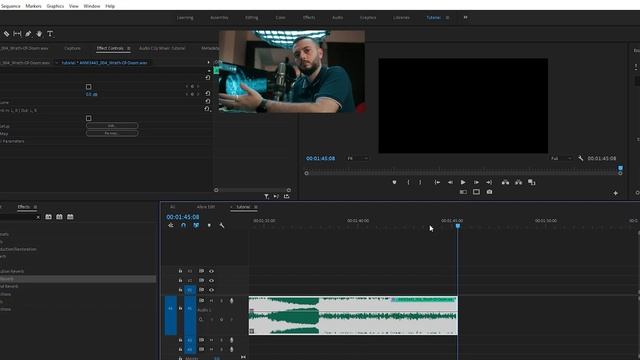Toggle Linked Selection in the timeline
This screenshot has height=360, width=640.
click(x=196, y=225)
